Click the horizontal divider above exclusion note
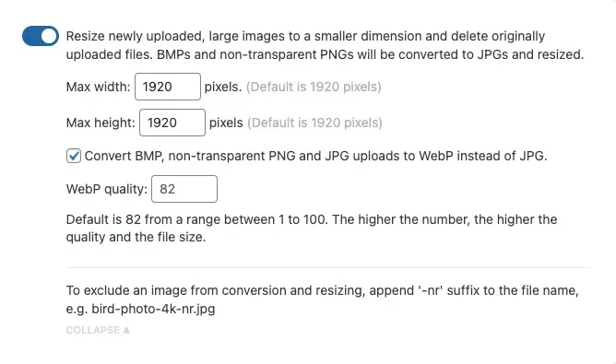The width and height of the screenshot is (616, 364). coord(328,268)
